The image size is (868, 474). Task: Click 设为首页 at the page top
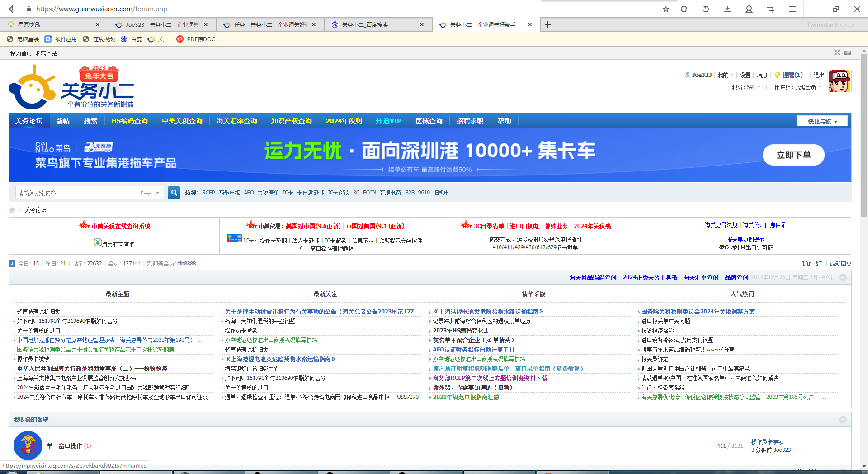[21, 53]
